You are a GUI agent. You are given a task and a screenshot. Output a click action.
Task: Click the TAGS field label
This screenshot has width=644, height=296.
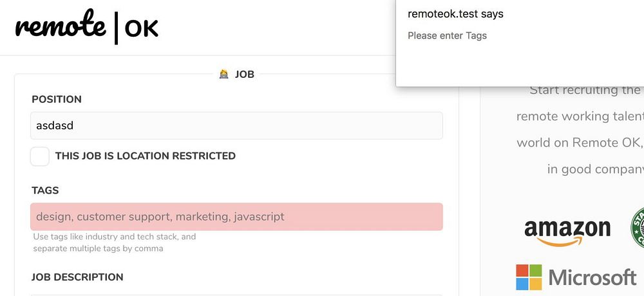45,190
